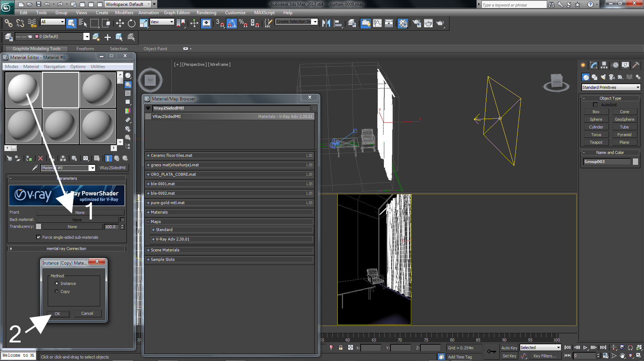The image size is (644, 361).
Task: Click the VRay2SidedMtl material type button
Action: [113, 168]
